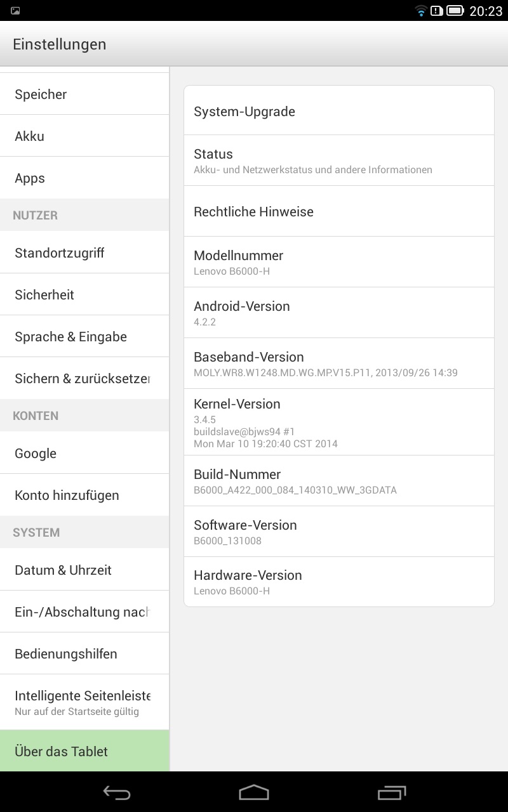Open Intelligente Seitenleiste settings
The height and width of the screenshot is (812, 508).
(x=84, y=702)
